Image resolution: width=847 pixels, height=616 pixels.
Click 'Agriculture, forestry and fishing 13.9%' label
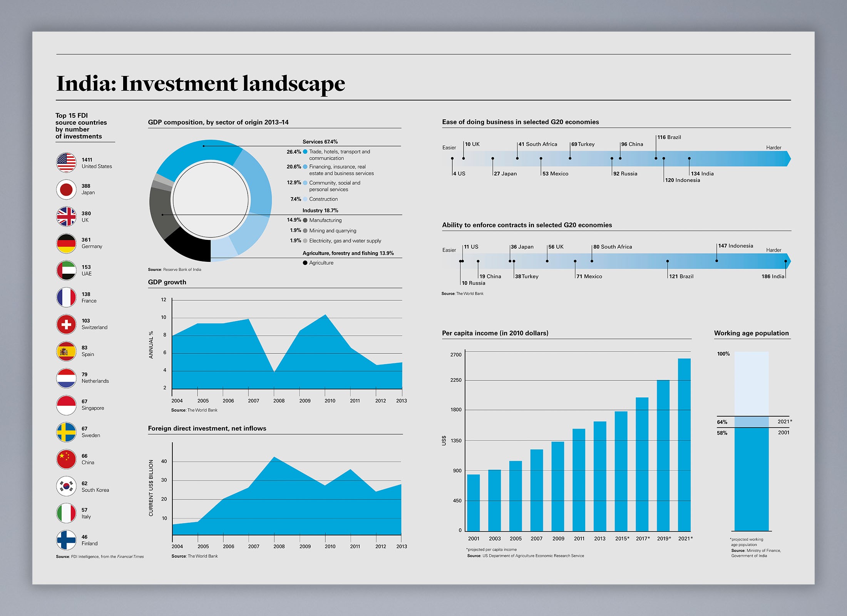[348, 253]
